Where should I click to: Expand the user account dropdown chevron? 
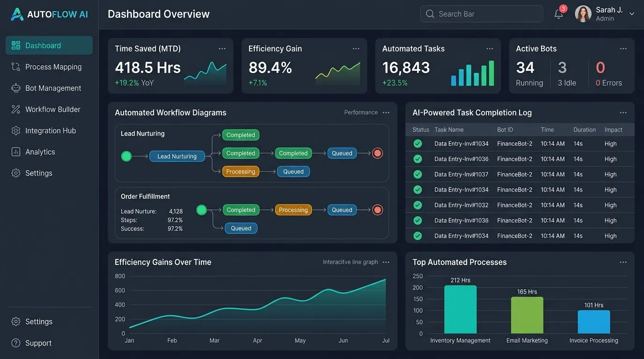point(632,14)
